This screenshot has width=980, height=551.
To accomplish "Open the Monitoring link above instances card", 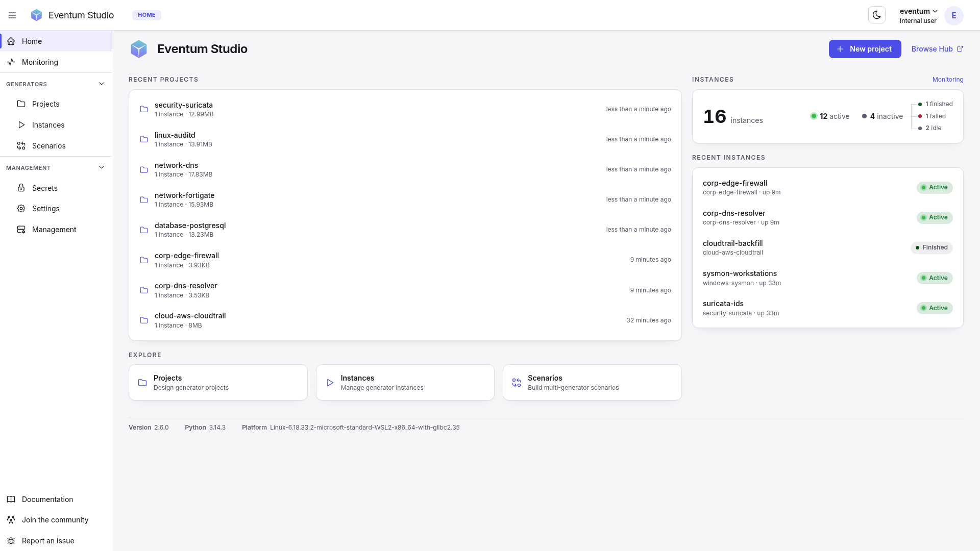I will coord(948,80).
